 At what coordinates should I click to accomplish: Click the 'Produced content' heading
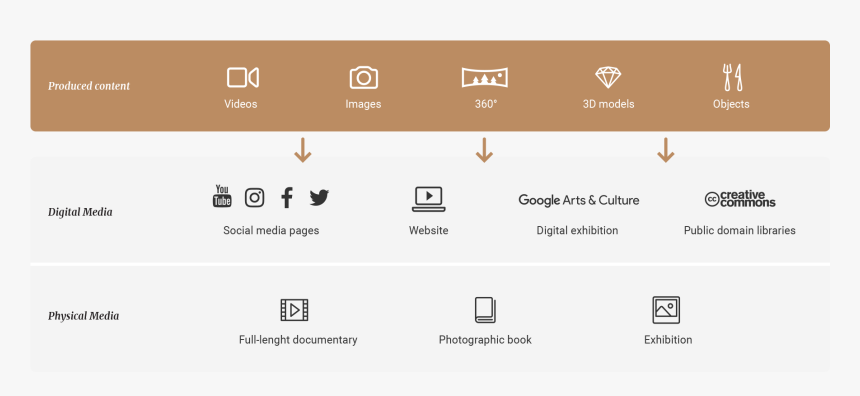click(x=89, y=86)
